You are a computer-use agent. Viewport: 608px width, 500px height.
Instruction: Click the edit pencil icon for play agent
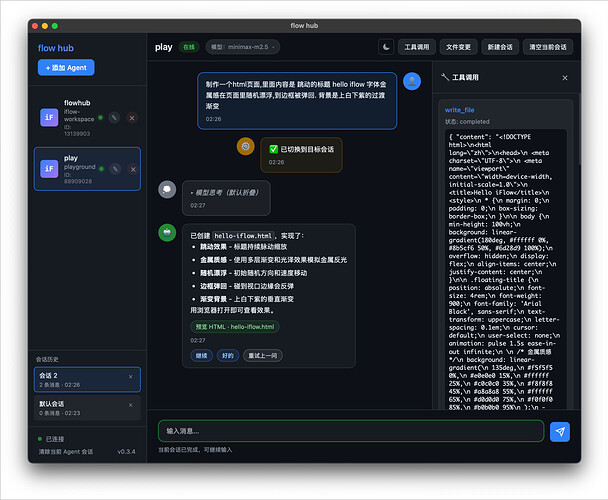[115, 170]
